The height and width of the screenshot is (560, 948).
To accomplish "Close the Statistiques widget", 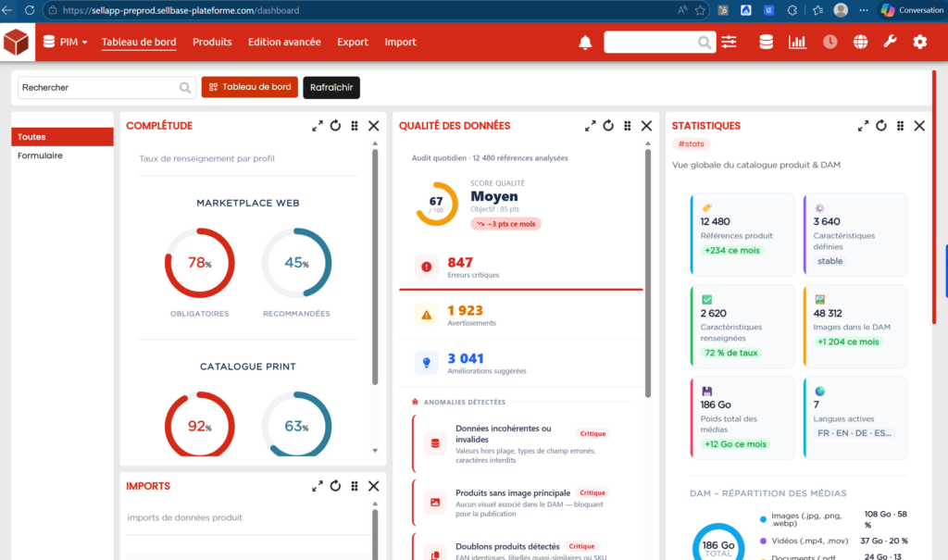I will 919,126.
